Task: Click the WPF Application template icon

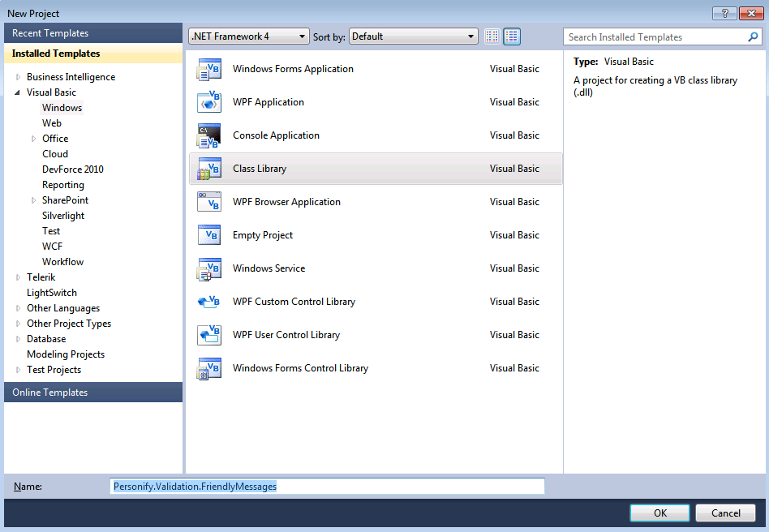Action: (209, 102)
